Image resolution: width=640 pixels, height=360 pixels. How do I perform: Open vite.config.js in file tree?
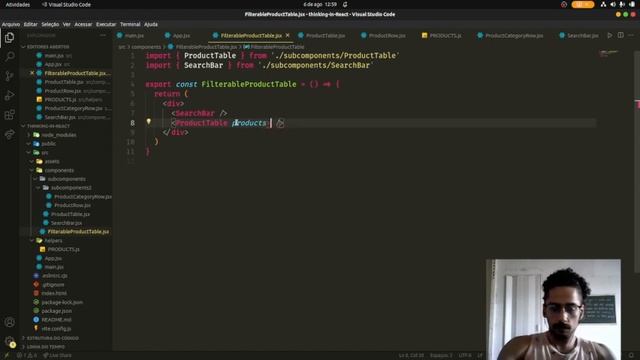pos(56,329)
